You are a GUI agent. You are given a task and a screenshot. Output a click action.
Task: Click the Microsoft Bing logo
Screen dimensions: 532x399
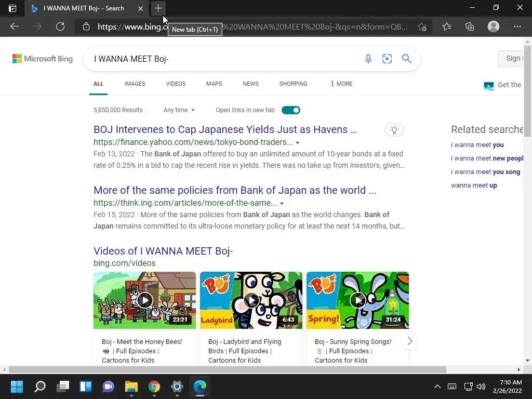point(43,59)
